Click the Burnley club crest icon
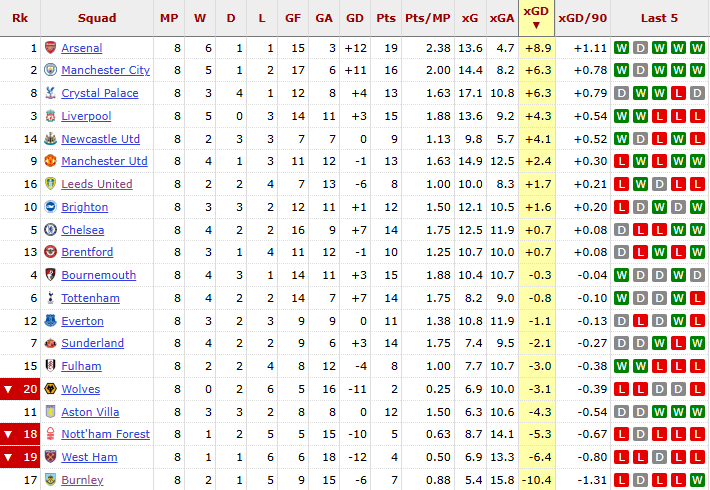Image resolution: width=710 pixels, height=490 pixels. point(50,480)
